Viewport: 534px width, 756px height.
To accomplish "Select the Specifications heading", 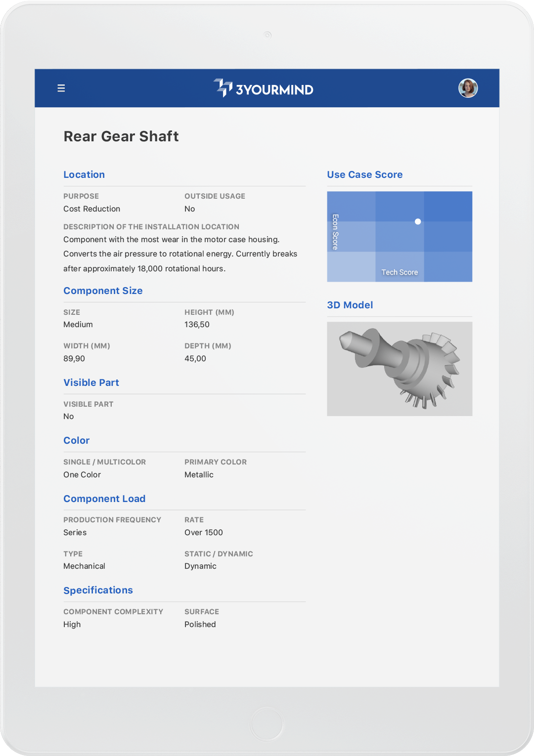I will coord(98,590).
